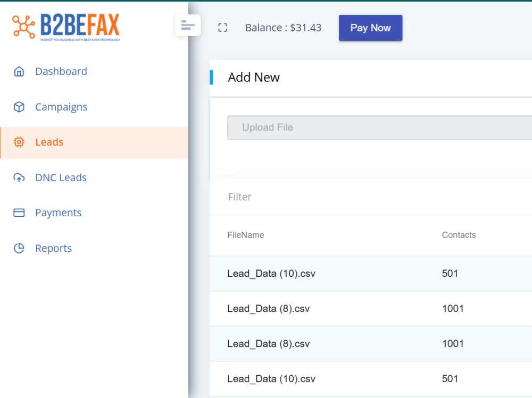
Task: Select first row Lead_Data (10).csv
Action: pos(371,274)
